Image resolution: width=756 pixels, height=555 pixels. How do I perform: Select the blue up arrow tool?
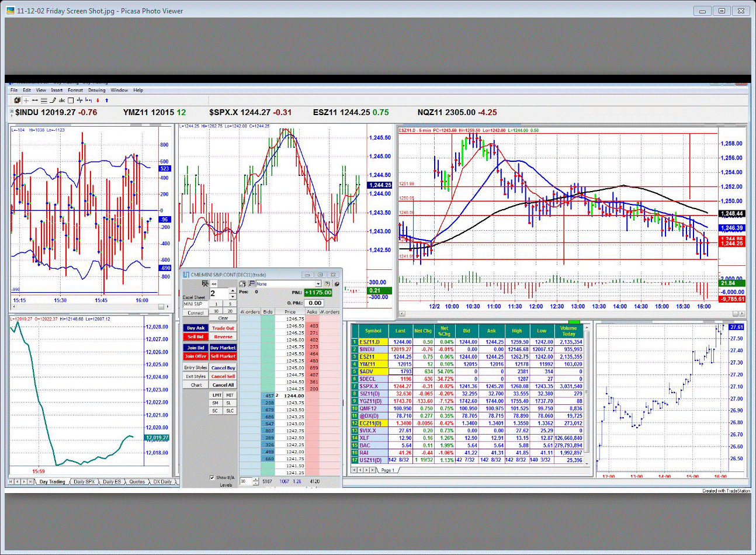coord(106,100)
